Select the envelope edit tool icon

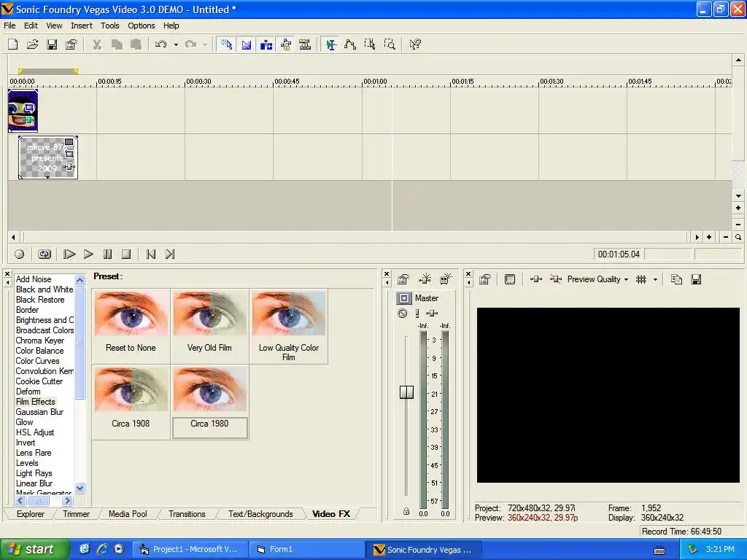coord(350,44)
